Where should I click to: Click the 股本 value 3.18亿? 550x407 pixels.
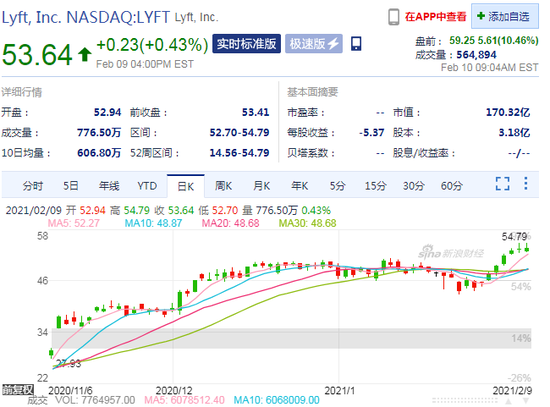(514, 133)
